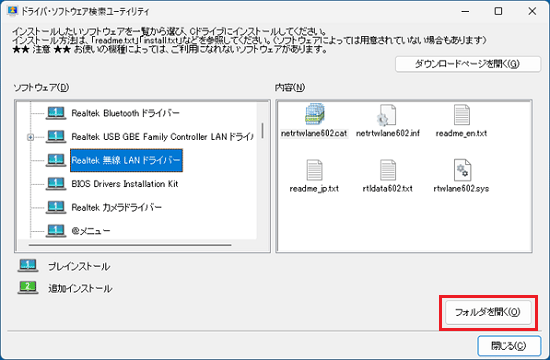Click the 内容(N) label

tap(290, 87)
